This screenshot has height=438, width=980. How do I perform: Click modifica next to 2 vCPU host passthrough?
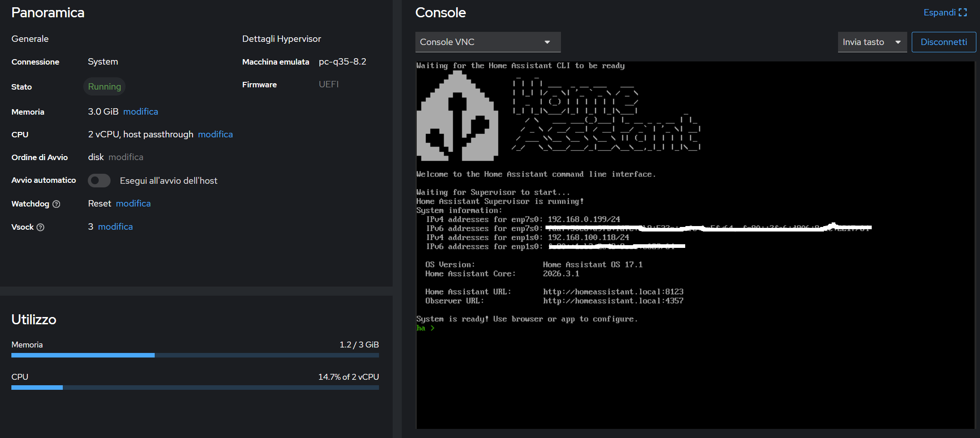point(215,135)
